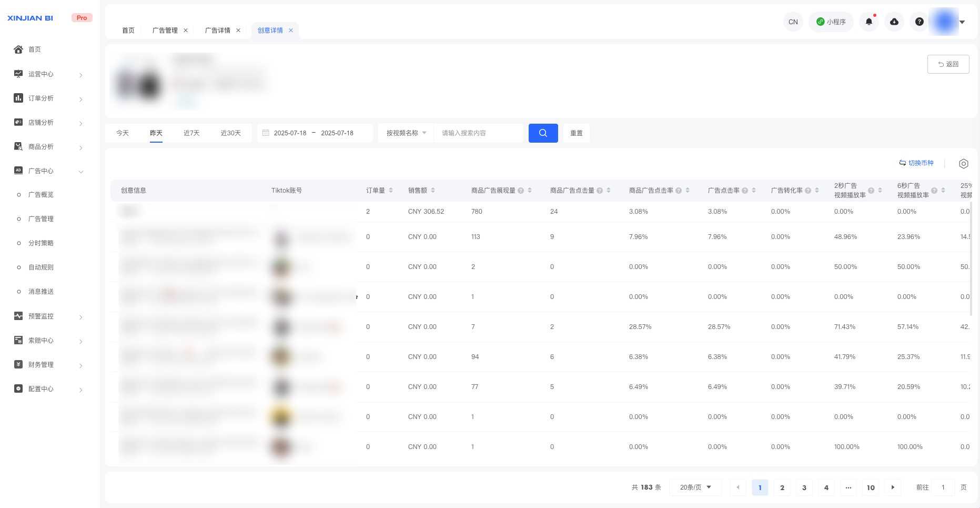This screenshot has width=980, height=508.
Task: Click the 71.43% playback rate cell
Action: pyautogui.click(x=845, y=326)
